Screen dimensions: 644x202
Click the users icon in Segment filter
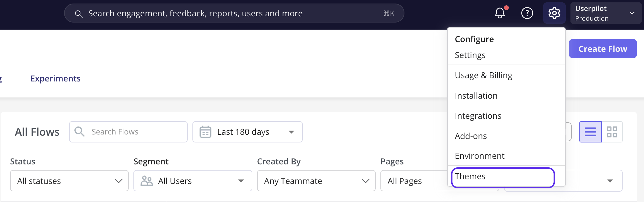pyautogui.click(x=146, y=181)
